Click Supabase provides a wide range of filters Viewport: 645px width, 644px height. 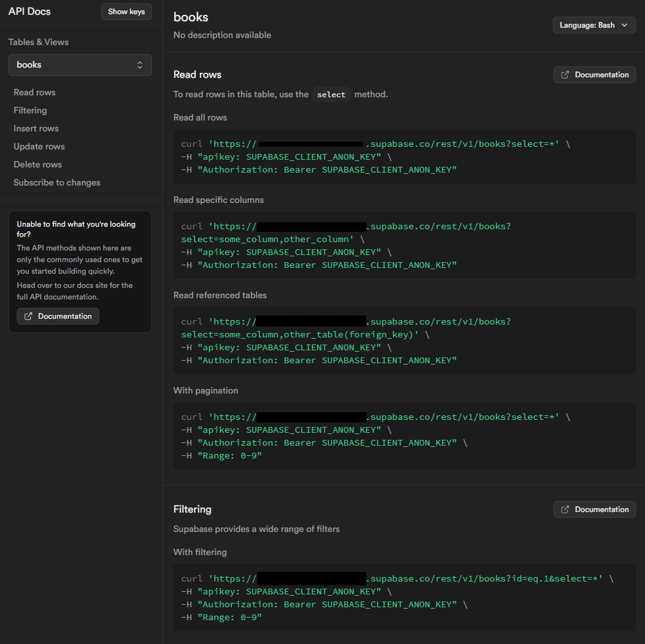click(x=256, y=529)
